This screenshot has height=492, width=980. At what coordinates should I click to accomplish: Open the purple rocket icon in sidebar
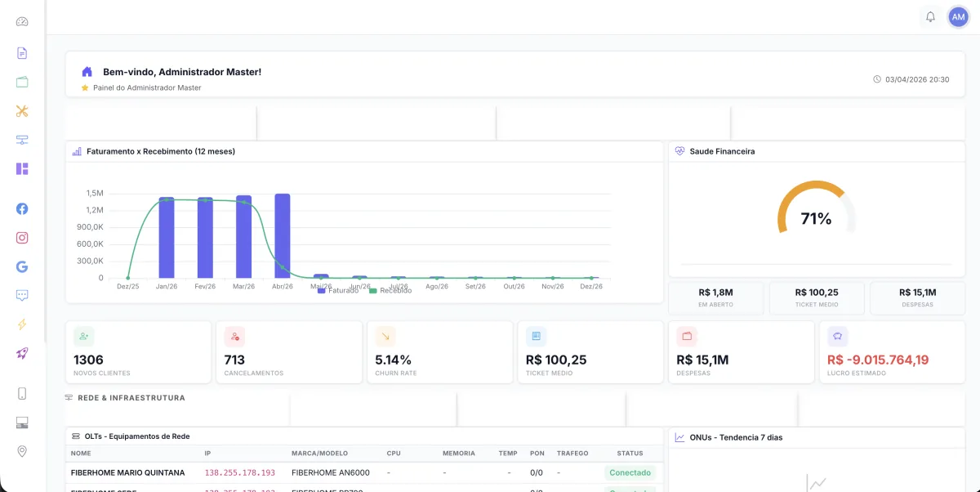click(x=22, y=353)
